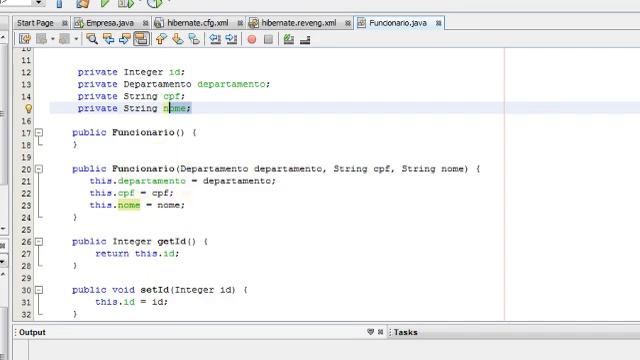Toggle a bookmark on the current line
The width and height of the screenshot is (640, 360).
[194, 39]
